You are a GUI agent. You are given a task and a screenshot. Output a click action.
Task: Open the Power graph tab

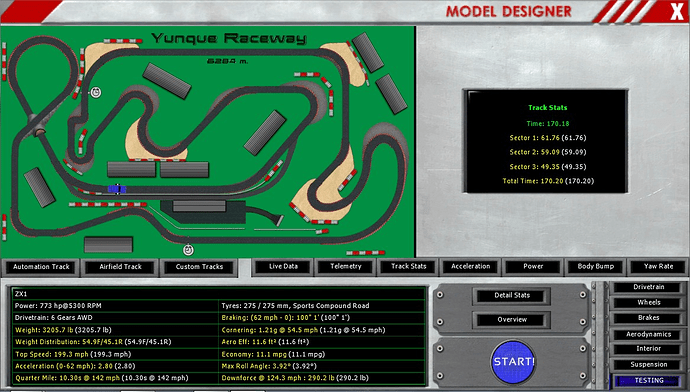533,266
